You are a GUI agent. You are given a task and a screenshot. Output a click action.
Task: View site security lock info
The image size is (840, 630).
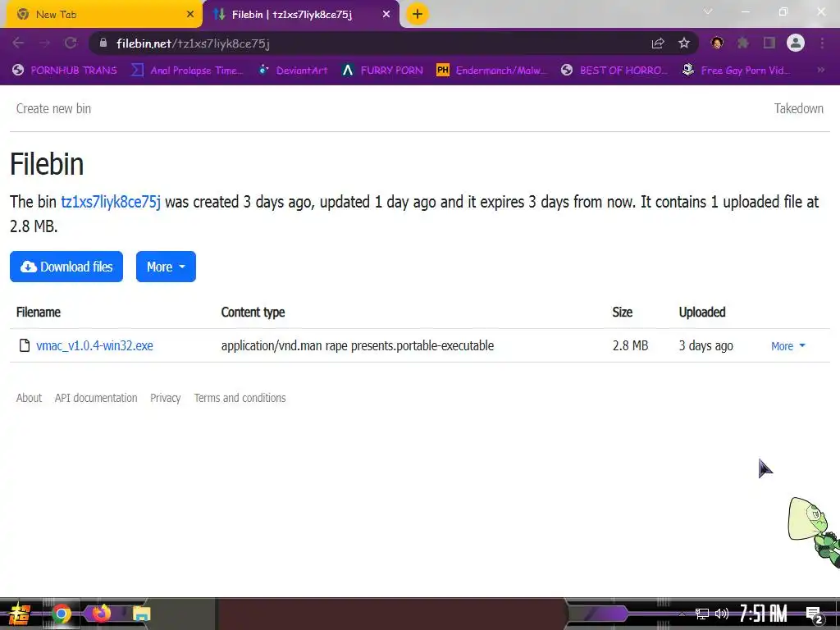point(103,43)
